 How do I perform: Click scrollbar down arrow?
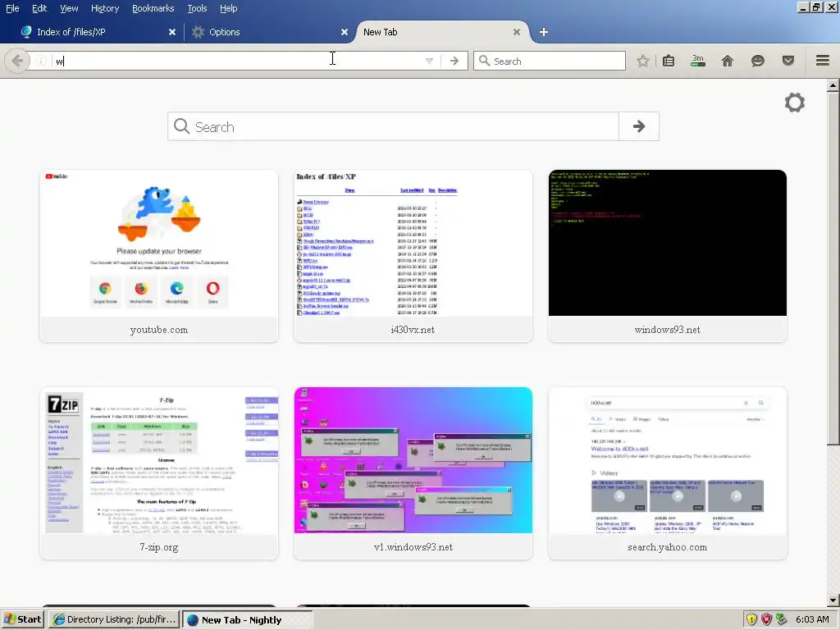point(833,600)
